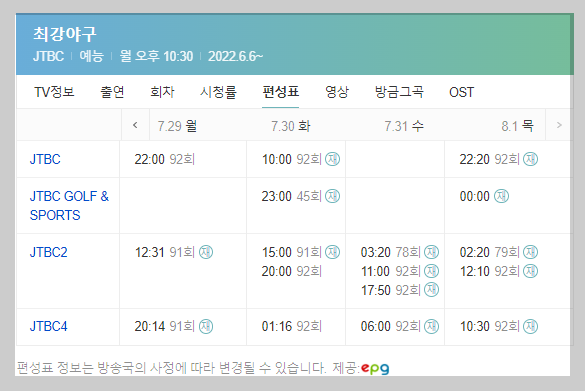Image resolution: width=585 pixels, height=391 pixels.
Task: Click the JTBC2 20:00 92회 entry
Action: pyautogui.click(x=292, y=271)
